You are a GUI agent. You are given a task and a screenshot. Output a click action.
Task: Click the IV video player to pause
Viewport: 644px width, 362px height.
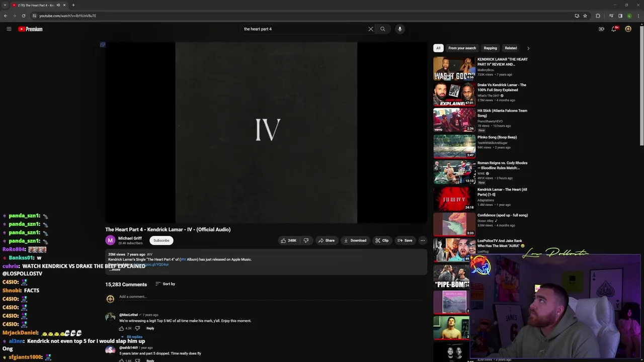pyautogui.click(x=266, y=132)
